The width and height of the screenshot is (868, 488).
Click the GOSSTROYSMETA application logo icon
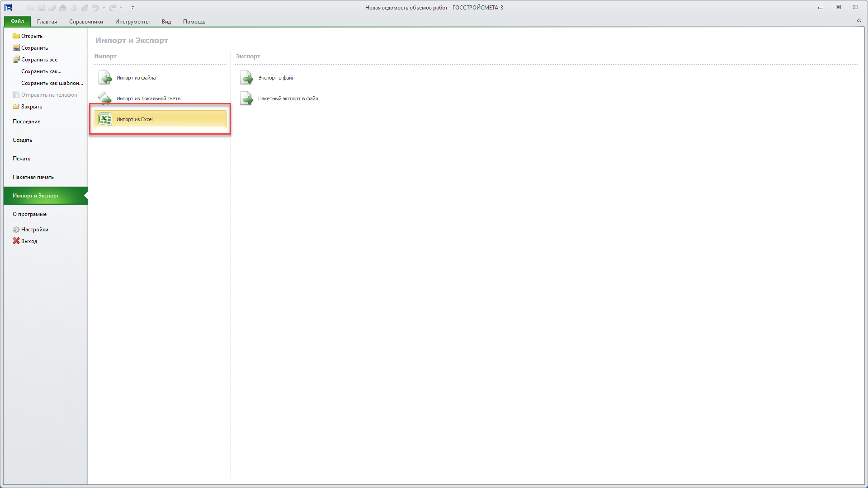tap(8, 8)
